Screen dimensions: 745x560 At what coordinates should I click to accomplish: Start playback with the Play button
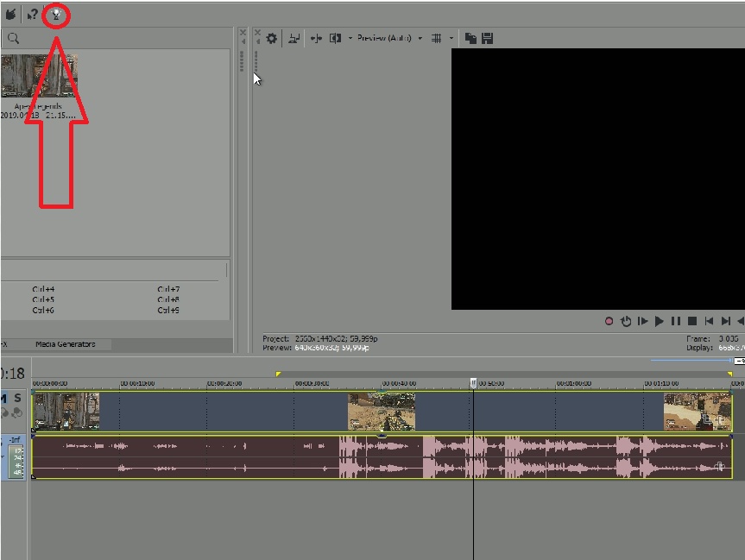coord(660,321)
